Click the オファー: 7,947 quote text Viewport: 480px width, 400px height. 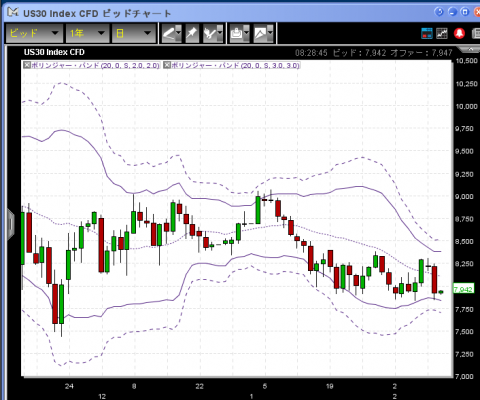click(x=421, y=53)
